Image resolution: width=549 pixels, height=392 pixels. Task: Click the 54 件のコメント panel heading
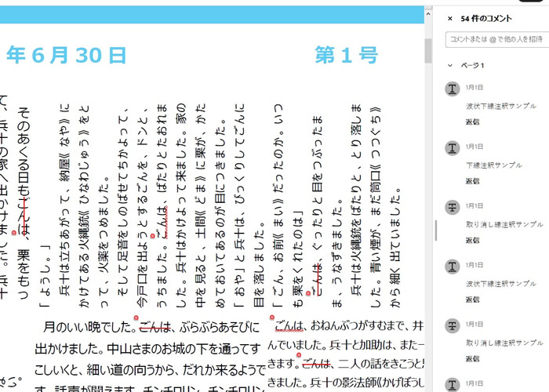486,19
